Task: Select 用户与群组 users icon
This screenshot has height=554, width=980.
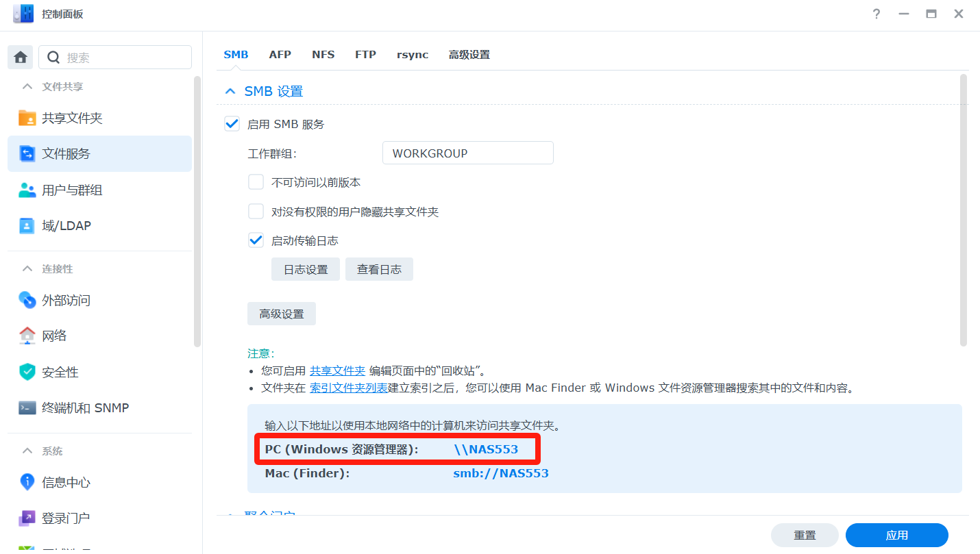Action: click(x=27, y=190)
